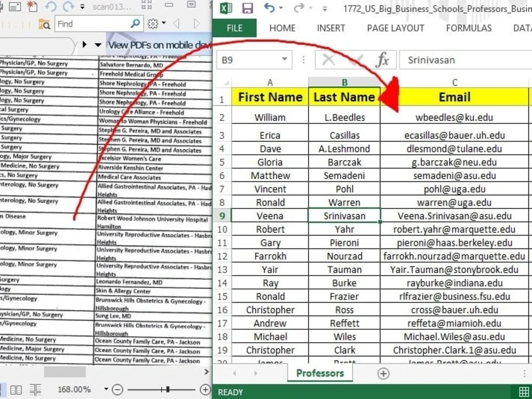Screen dimensions: 532x399
Task: Zoom in with the plus button in PDF viewer
Action: (205, 389)
